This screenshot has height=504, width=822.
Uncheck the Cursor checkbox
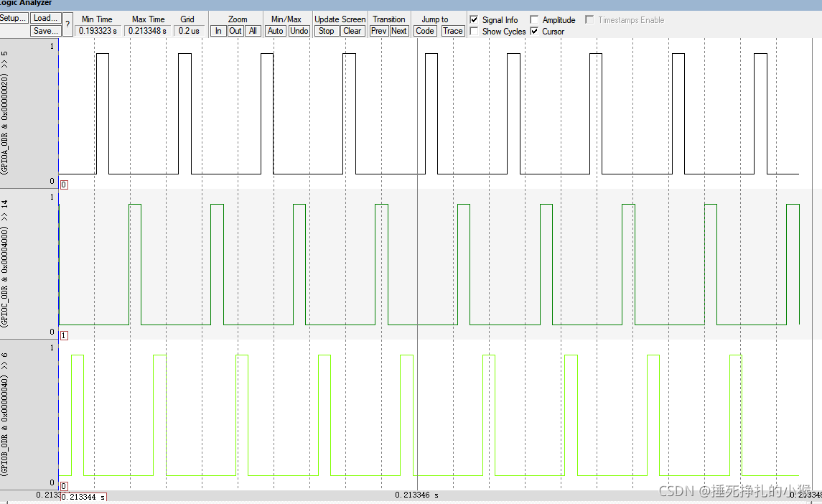point(534,32)
